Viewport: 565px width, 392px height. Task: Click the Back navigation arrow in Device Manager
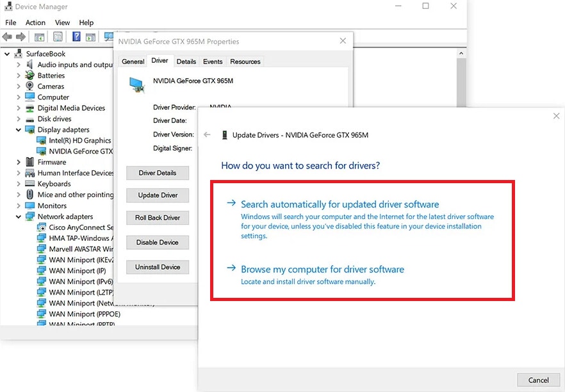[8, 37]
